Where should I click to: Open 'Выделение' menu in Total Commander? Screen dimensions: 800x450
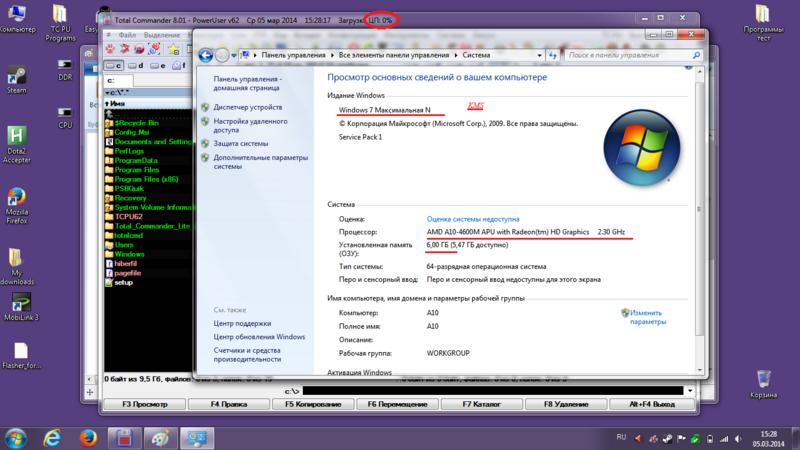(x=161, y=35)
